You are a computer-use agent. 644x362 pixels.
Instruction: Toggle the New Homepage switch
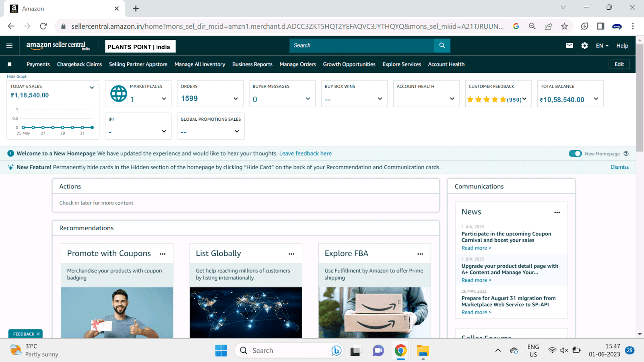tap(575, 153)
